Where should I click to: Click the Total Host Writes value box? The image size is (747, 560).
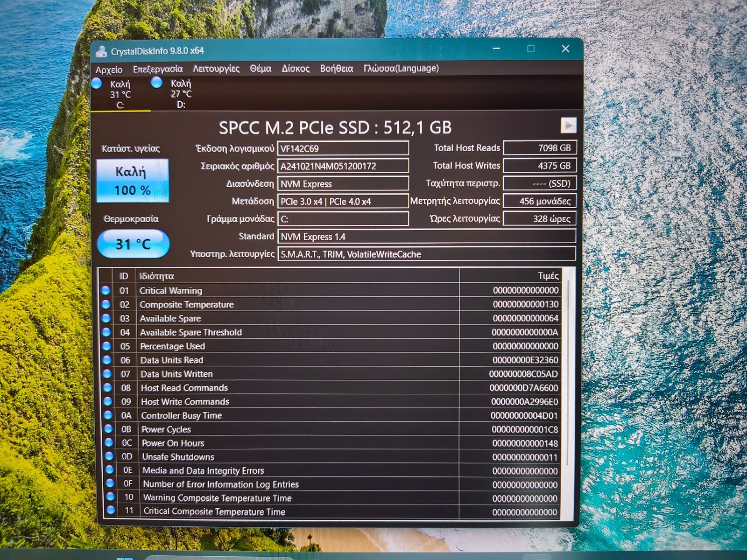pyautogui.click(x=540, y=166)
